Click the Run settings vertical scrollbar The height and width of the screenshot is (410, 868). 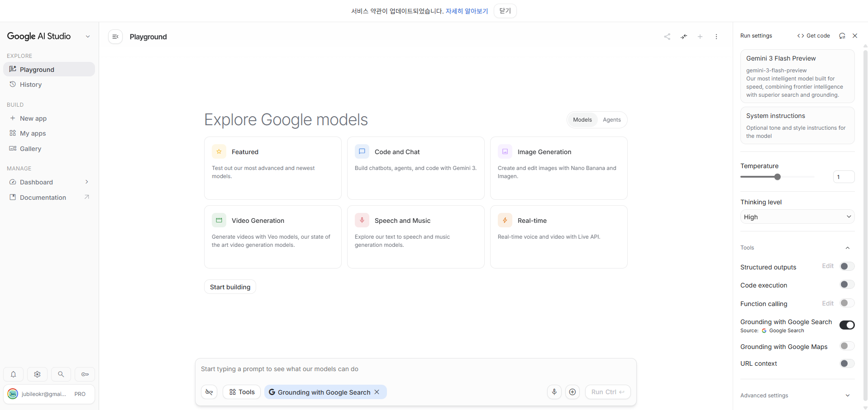[x=865, y=225]
